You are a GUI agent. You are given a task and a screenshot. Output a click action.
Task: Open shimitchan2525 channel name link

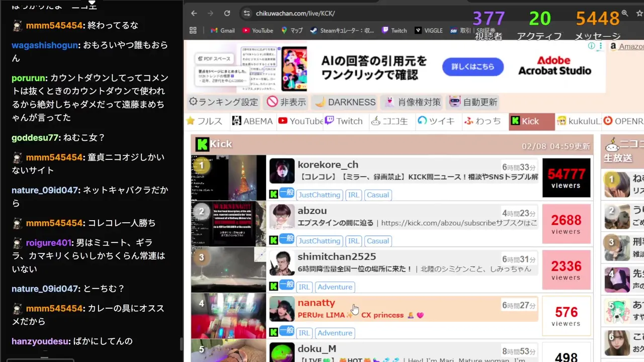pos(337,256)
